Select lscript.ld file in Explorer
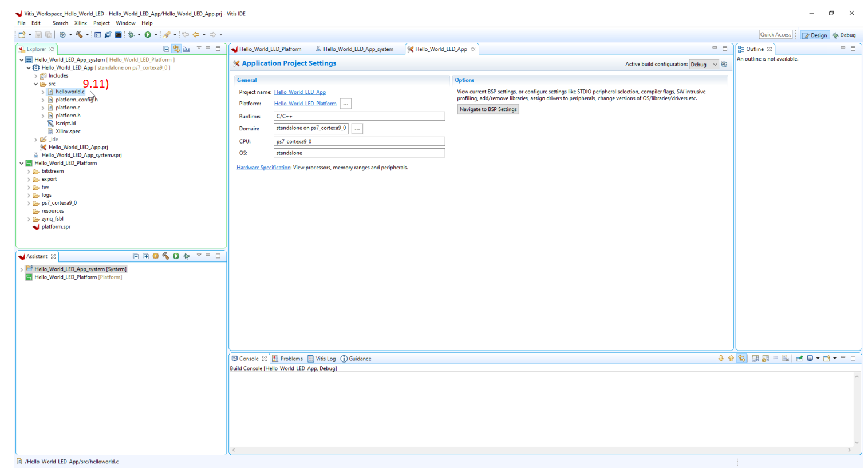Viewport: 868px width, 469px height. point(65,124)
